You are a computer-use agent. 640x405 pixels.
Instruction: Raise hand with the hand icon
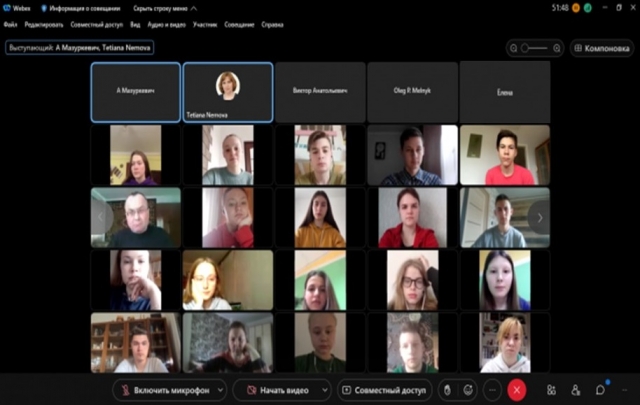(448, 390)
